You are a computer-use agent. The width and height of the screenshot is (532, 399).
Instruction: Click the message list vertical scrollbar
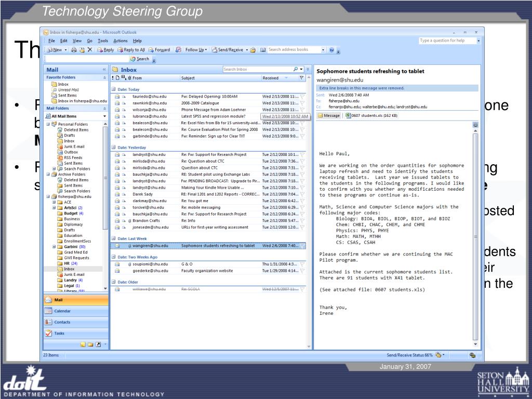(x=309, y=212)
